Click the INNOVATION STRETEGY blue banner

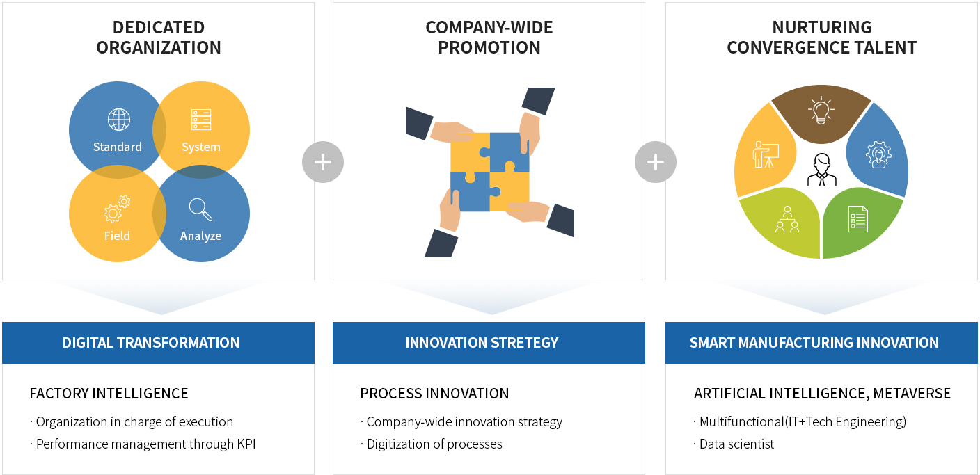[489, 342]
